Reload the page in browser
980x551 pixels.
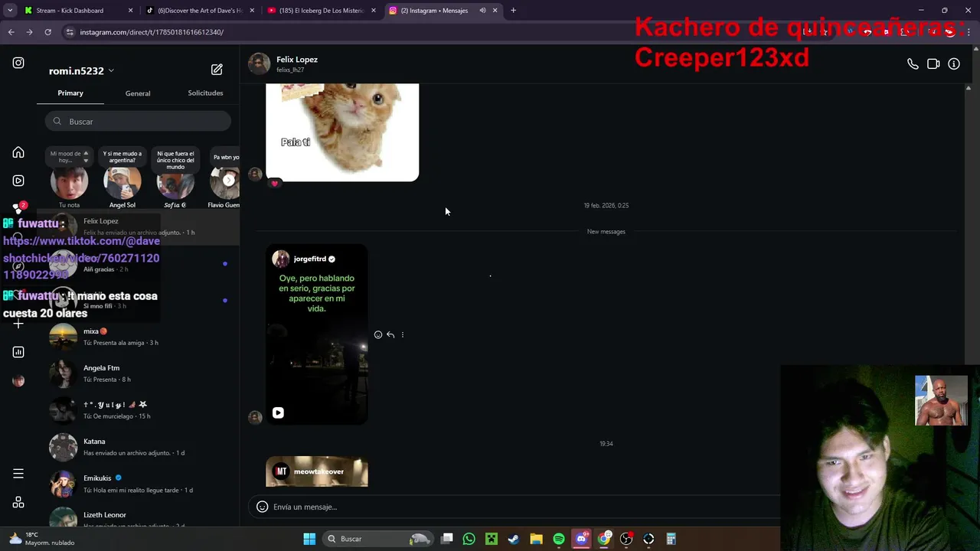(x=47, y=32)
